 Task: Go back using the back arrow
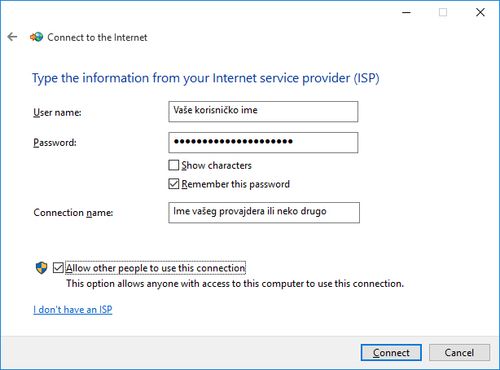tap(12, 37)
